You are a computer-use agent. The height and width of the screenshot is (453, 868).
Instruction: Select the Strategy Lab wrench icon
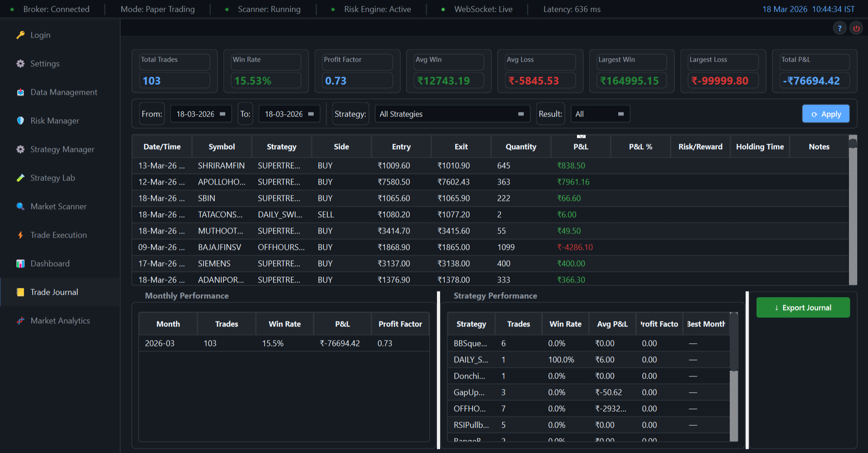pos(21,178)
